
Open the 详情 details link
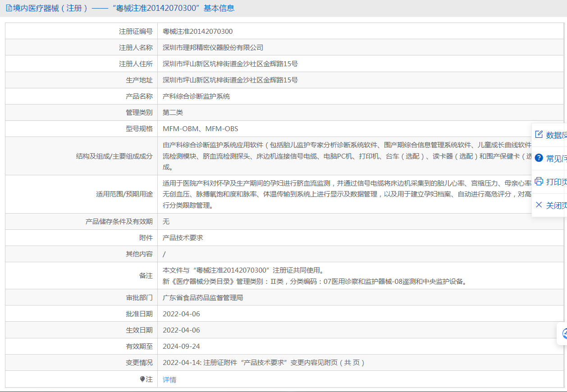(169, 380)
